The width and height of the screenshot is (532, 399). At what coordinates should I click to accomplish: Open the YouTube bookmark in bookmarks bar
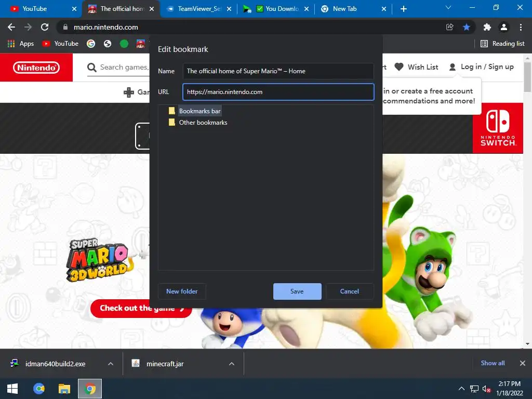pyautogui.click(x=60, y=44)
